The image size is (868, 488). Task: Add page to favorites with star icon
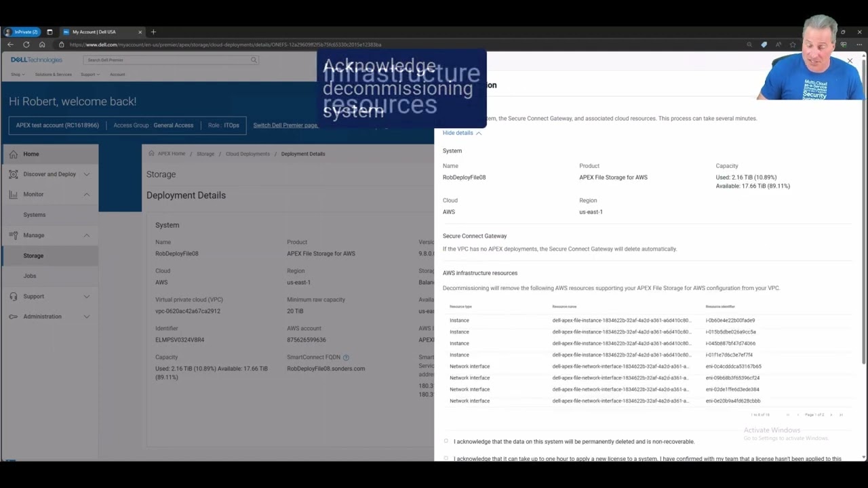pos(793,45)
